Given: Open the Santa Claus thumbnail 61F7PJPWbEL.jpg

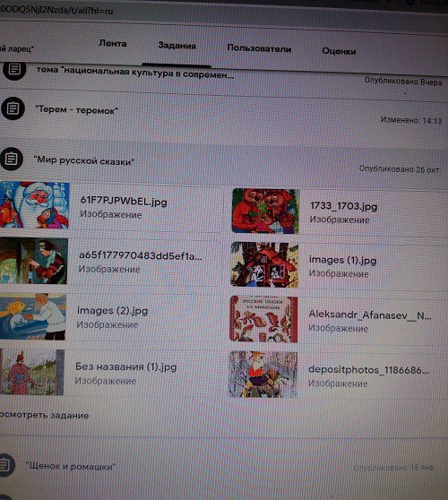Looking at the screenshot, I should pos(34,205).
